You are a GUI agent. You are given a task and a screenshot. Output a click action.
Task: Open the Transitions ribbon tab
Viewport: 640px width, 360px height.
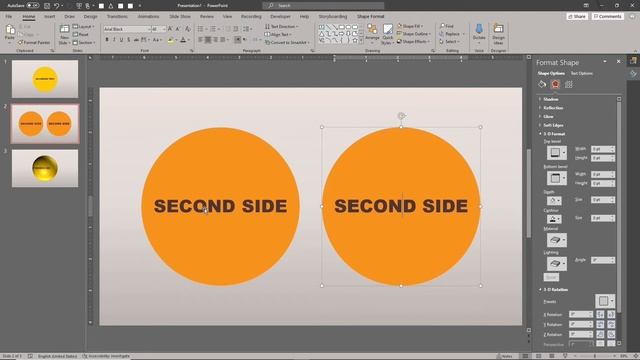117,17
